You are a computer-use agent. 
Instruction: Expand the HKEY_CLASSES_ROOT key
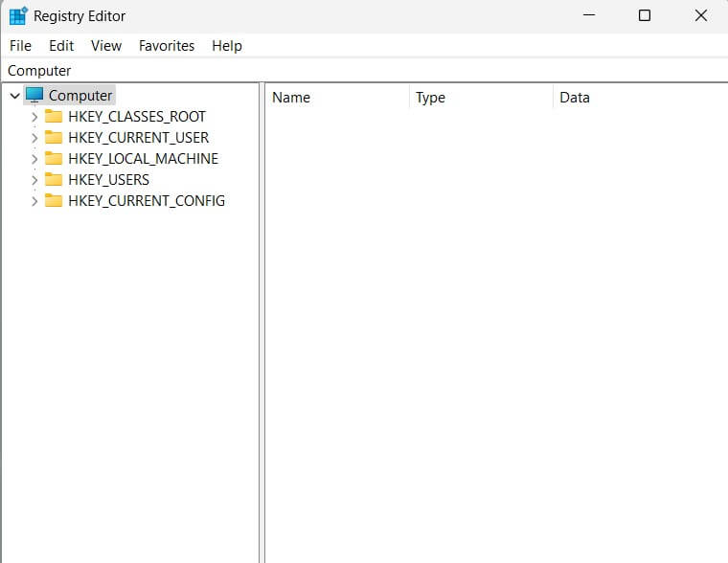point(34,117)
